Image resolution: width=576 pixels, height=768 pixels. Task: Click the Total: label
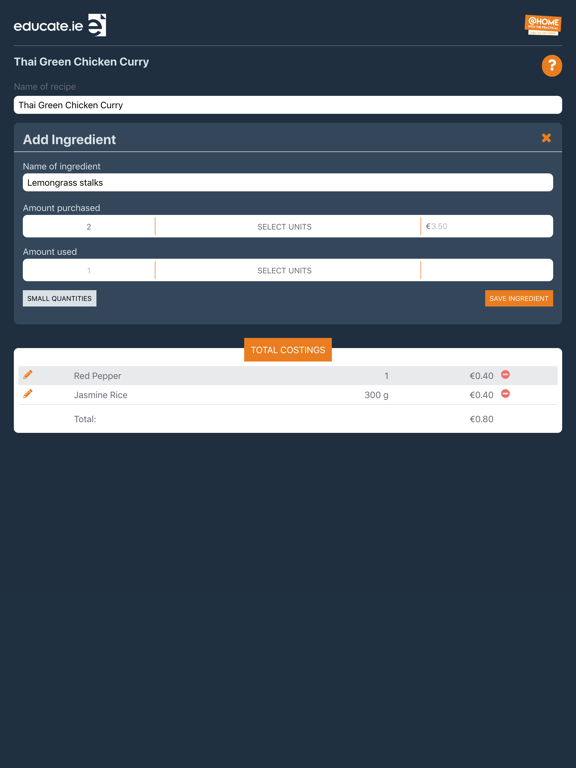tap(85, 419)
